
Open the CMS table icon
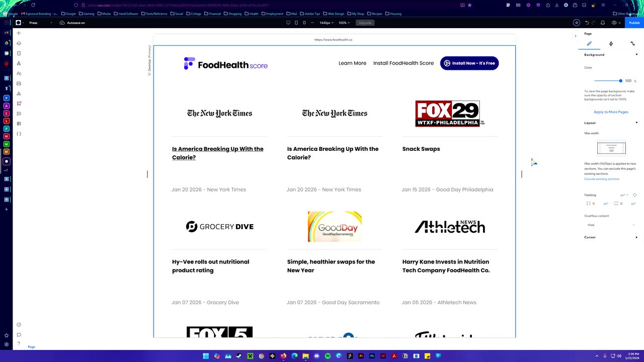point(19,124)
